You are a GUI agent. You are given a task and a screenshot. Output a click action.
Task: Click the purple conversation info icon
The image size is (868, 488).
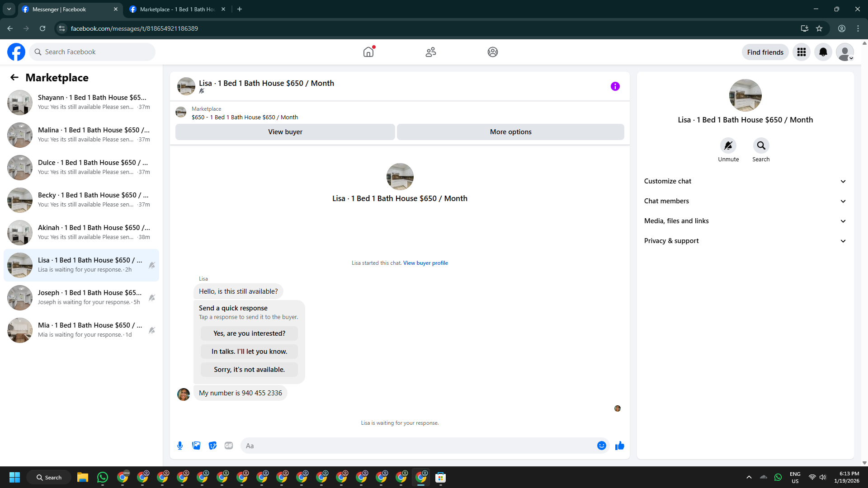(x=615, y=86)
